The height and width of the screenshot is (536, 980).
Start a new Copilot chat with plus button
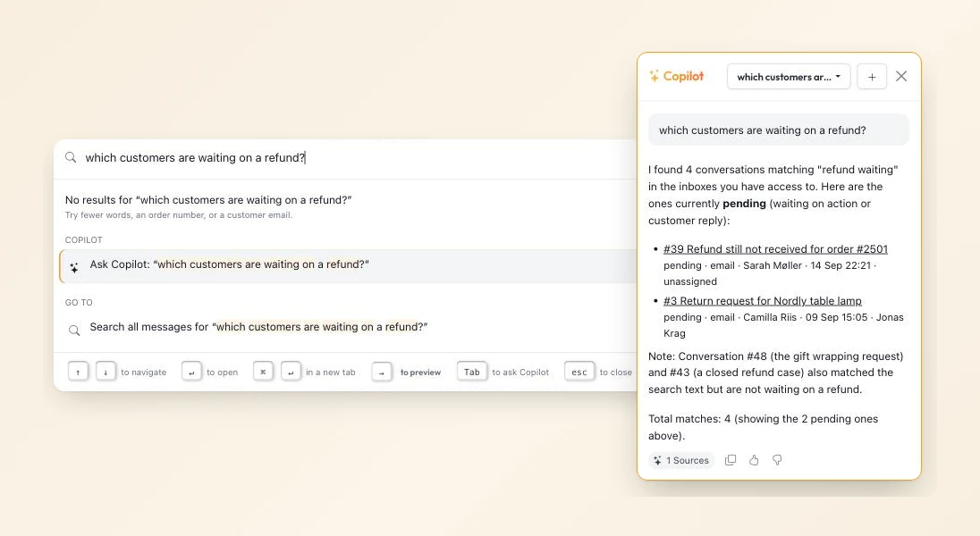pyautogui.click(x=872, y=77)
